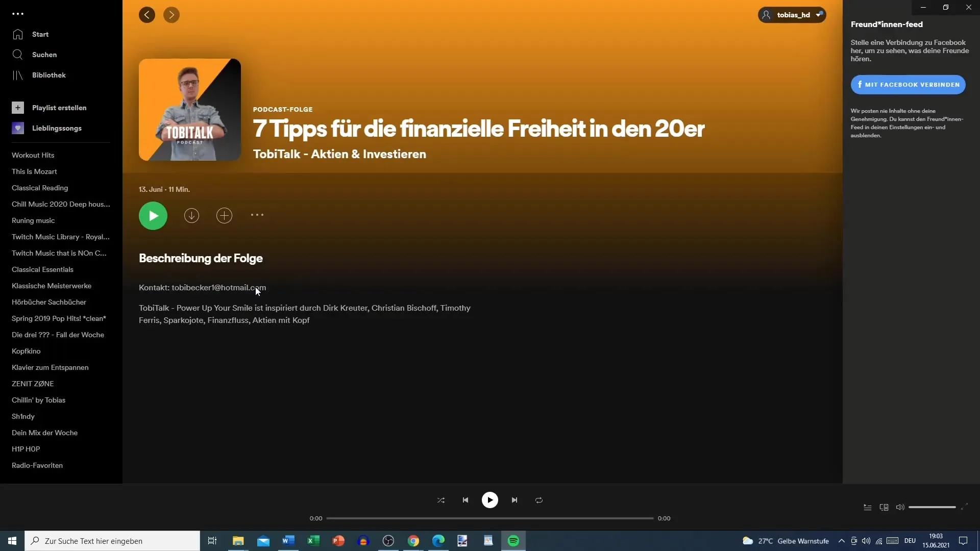Switch to full screen view

[x=964, y=507]
